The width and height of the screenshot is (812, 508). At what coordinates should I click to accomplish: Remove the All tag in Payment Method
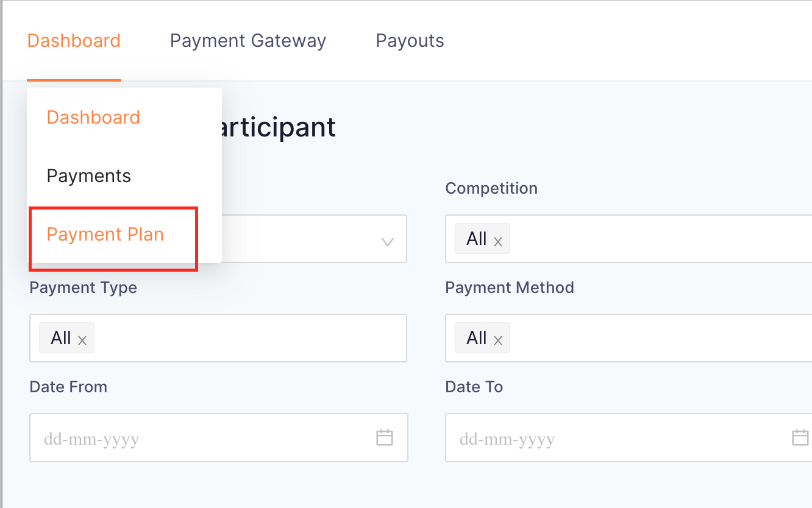498,341
